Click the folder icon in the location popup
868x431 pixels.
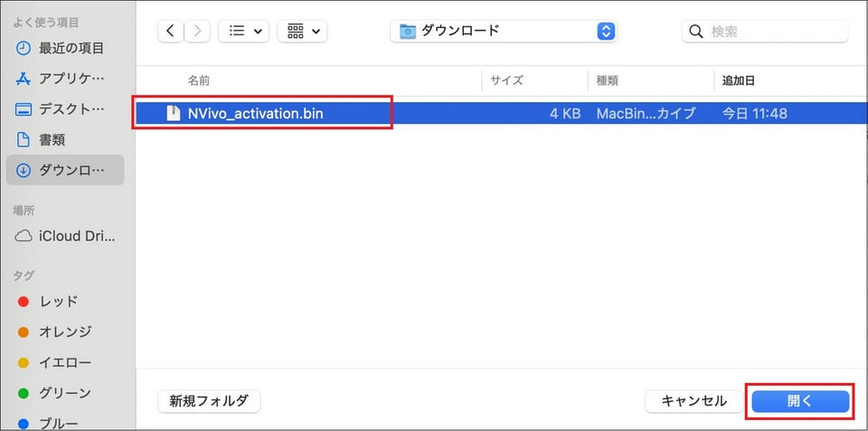[x=408, y=31]
